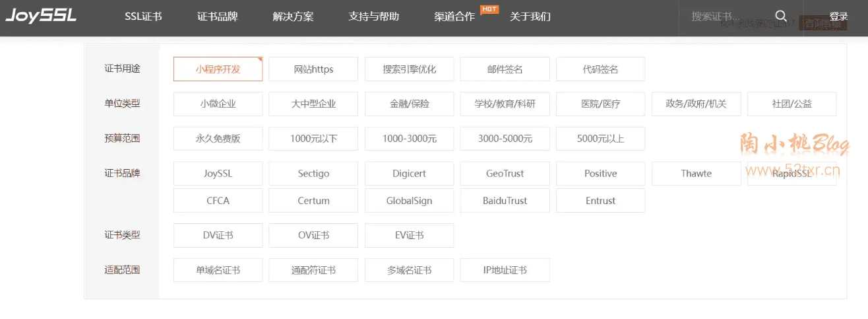Select the 网站https usage filter
Image resolution: width=868 pixels, height=319 pixels.
(313, 69)
